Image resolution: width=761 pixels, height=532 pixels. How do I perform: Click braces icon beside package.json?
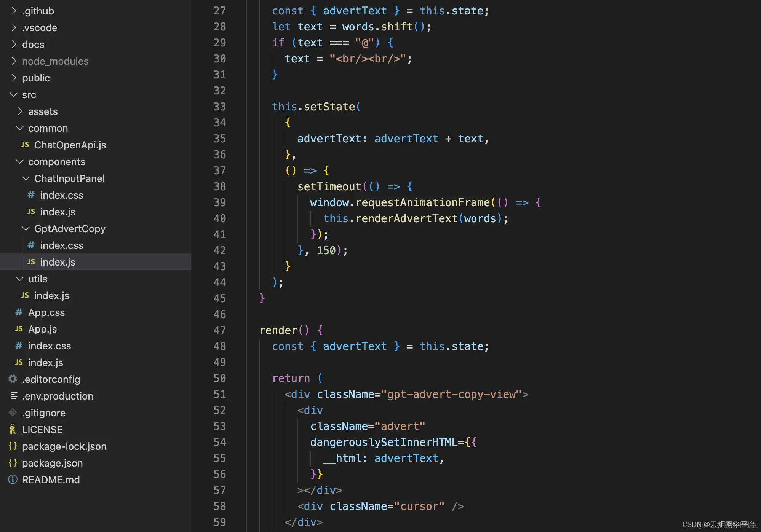pyautogui.click(x=13, y=463)
